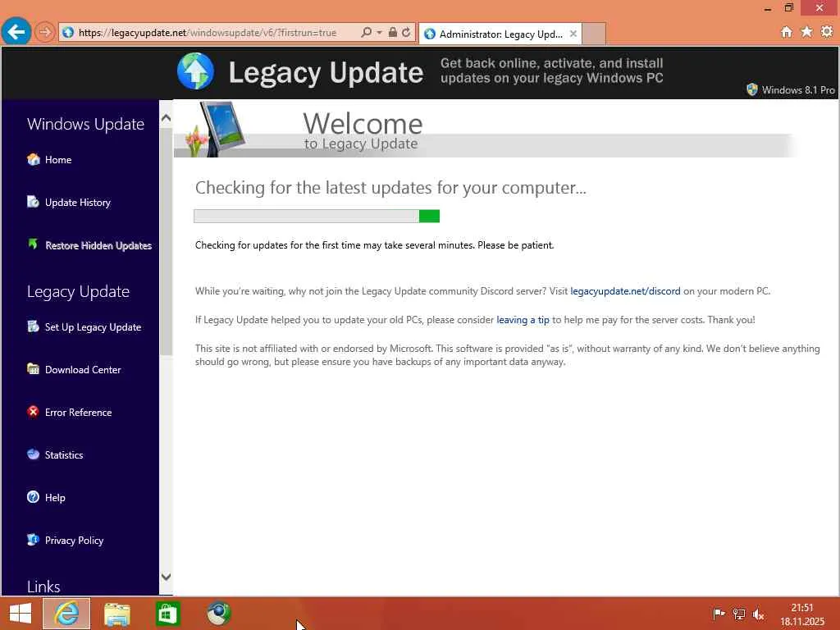Click the 'Legacy Update' sidebar heading

[78, 291]
